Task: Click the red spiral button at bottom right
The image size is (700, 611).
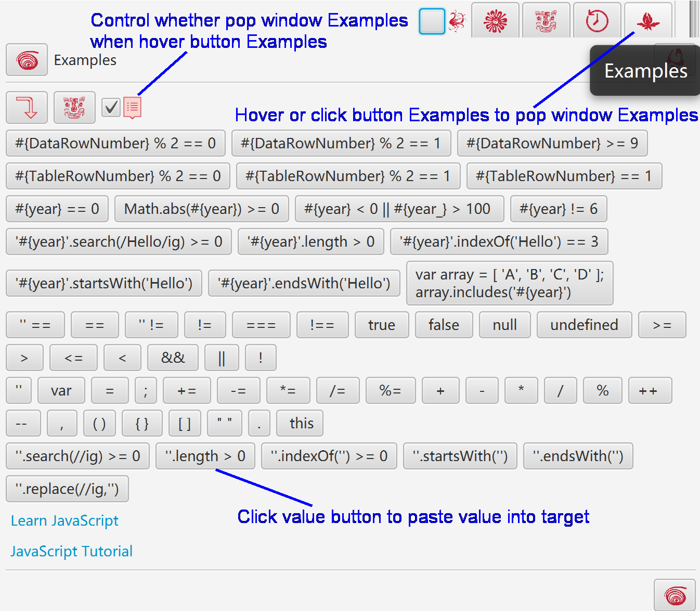Action: 675,595
